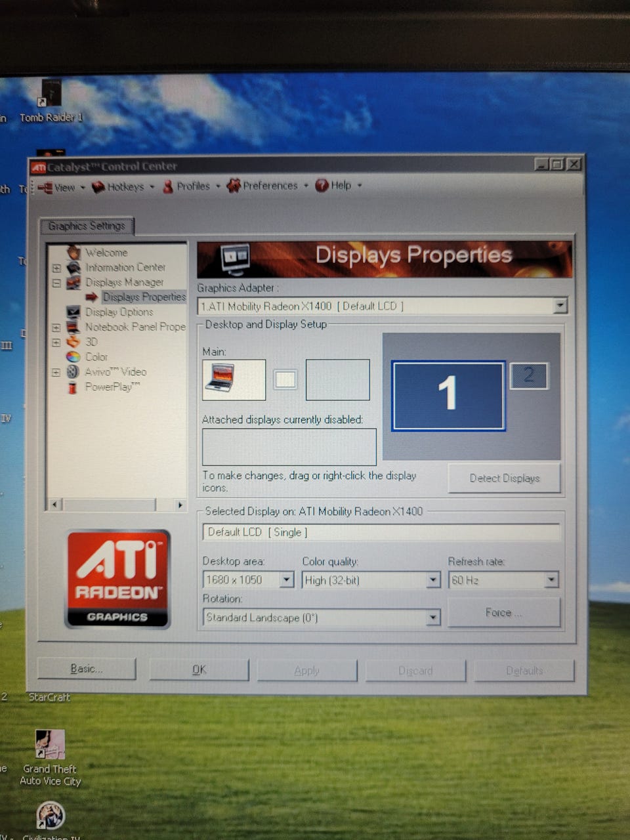
Task: Click the Apply button
Action: click(307, 670)
